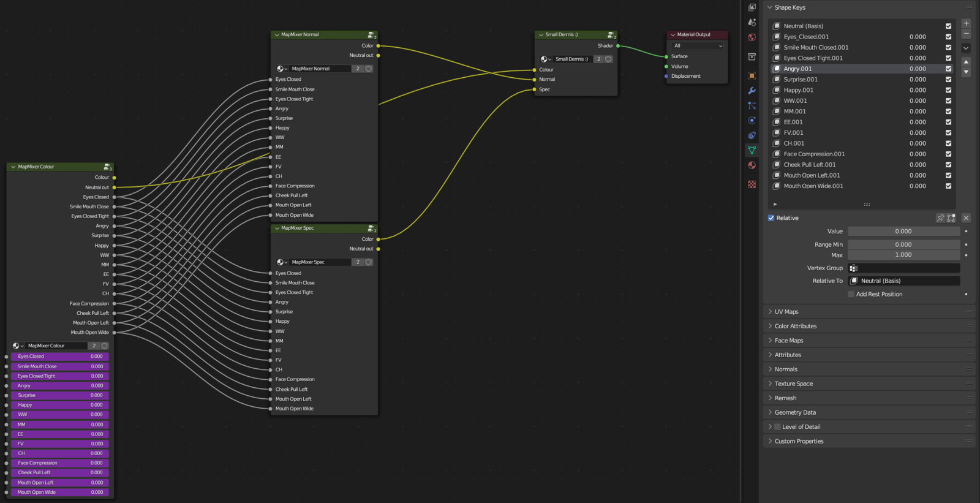Click the Range Min value field
Screen dimensions: 980x503
point(904,244)
